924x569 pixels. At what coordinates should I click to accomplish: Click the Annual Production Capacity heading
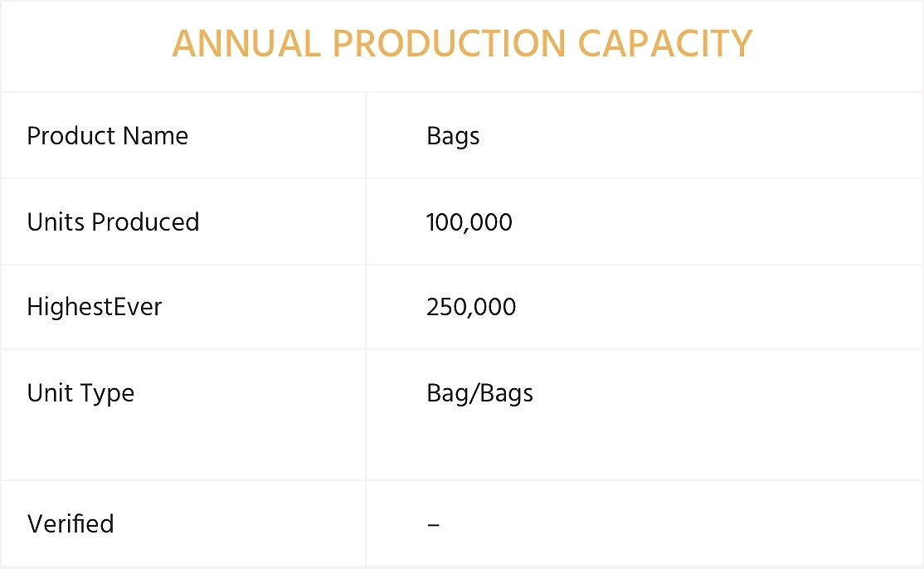pos(462,44)
